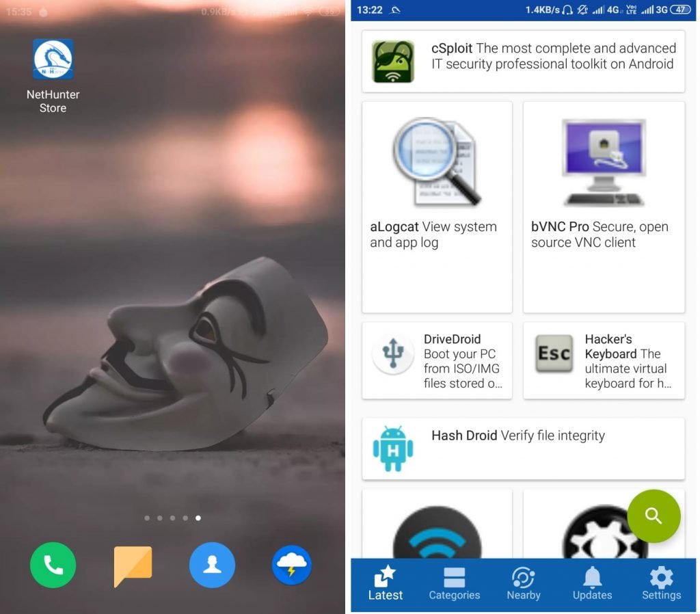Tap 'Hash Droid Verify file integrity' text
700x614 pixels.
518,436
